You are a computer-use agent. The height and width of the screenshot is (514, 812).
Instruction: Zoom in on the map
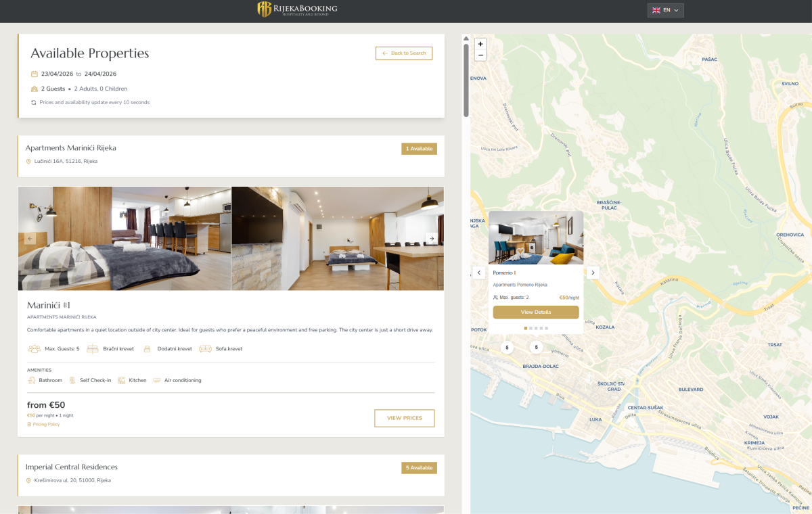(480, 44)
